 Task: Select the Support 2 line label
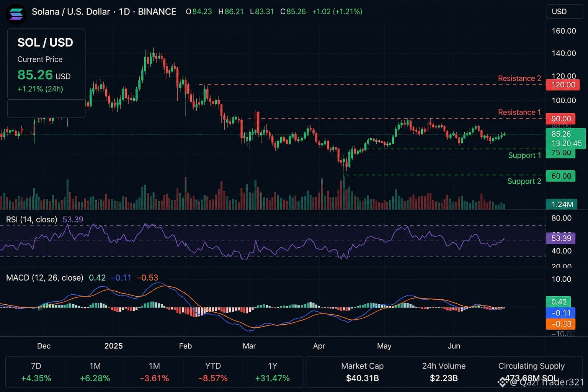[524, 181]
